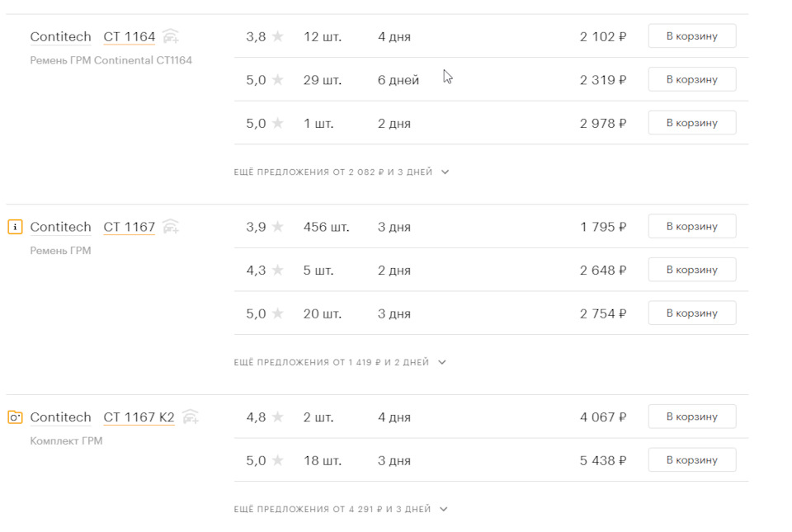Click rating star for 4,8 offer
This screenshot has width=792, height=532.
click(x=278, y=417)
